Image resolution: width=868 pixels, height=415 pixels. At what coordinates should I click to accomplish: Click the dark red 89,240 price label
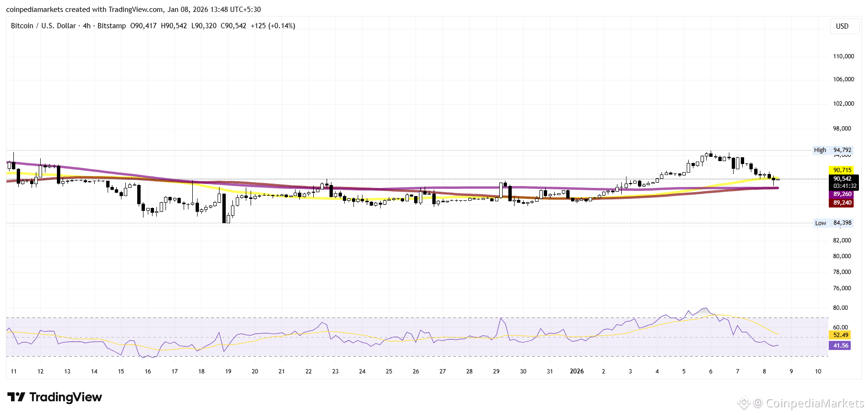842,203
